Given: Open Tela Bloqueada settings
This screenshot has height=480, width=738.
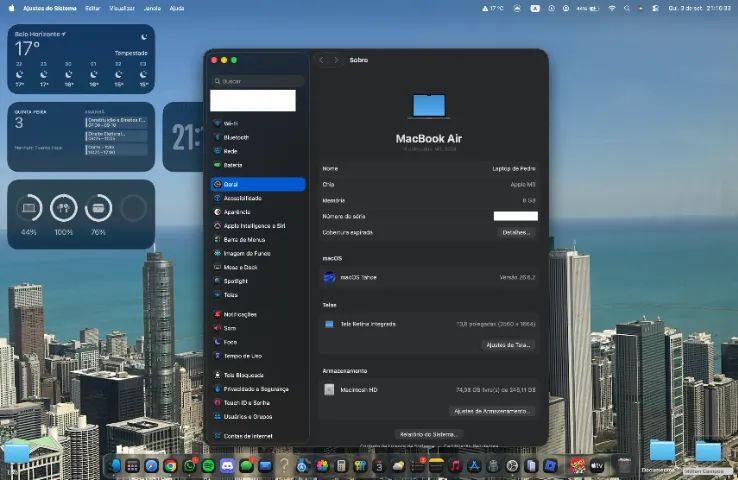Looking at the screenshot, I should click(x=257, y=375).
